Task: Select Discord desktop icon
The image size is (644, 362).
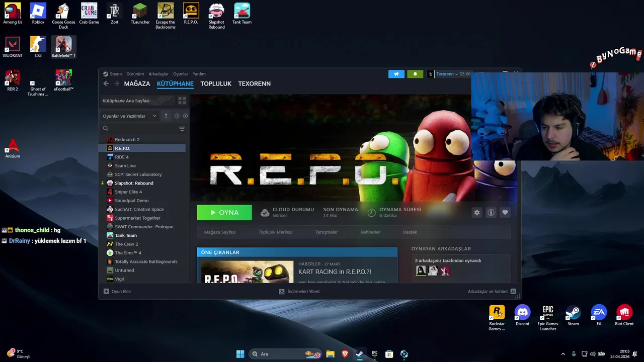Action: 522,315
